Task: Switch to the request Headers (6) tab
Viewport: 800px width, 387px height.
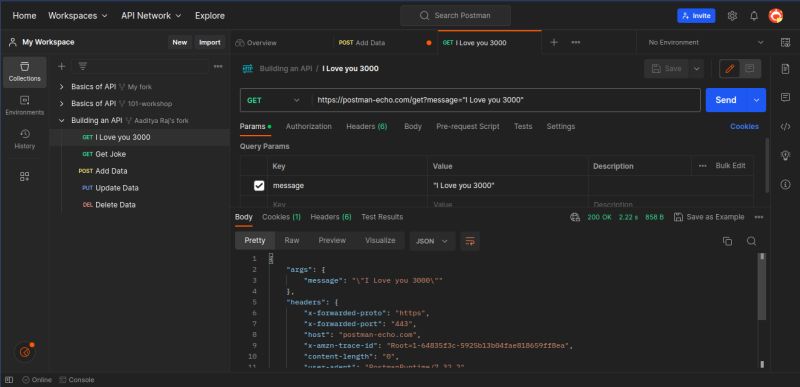Action: click(x=367, y=126)
